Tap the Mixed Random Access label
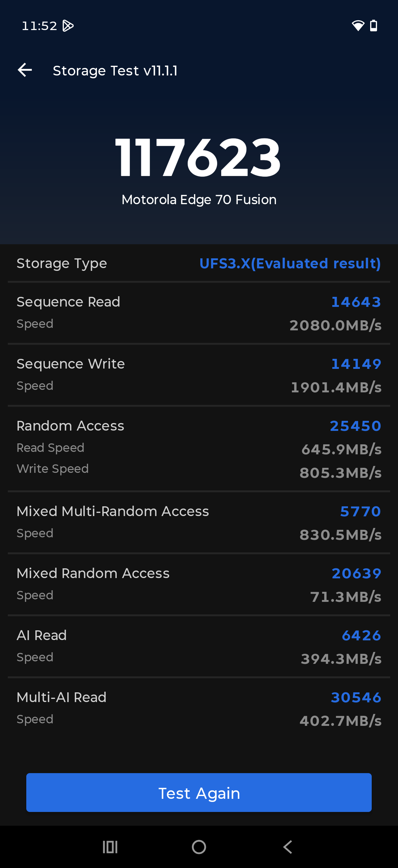Viewport: 398px width, 868px height. coord(93,573)
